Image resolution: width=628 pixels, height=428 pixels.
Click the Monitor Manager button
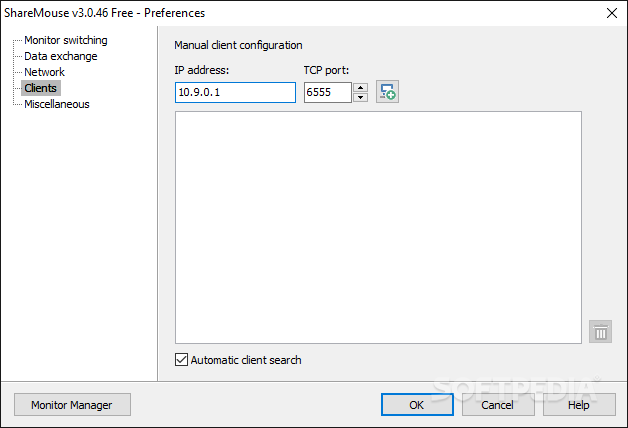click(x=72, y=405)
